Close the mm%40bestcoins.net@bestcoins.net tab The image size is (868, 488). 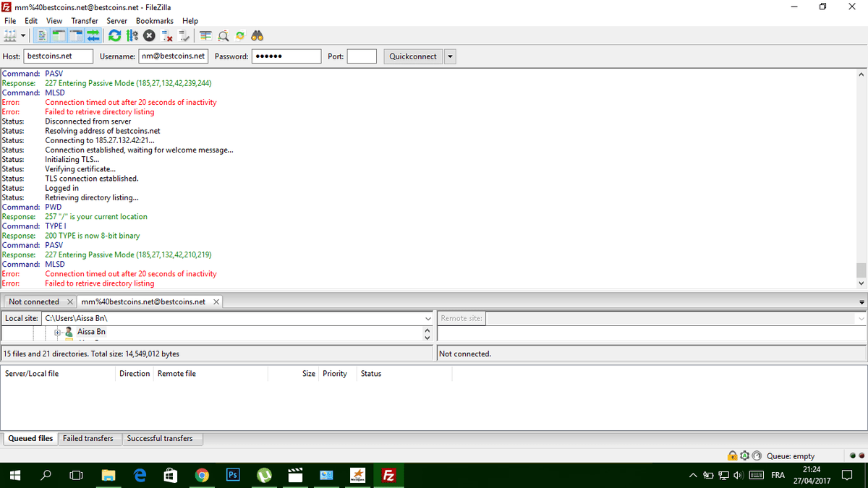[216, 301]
